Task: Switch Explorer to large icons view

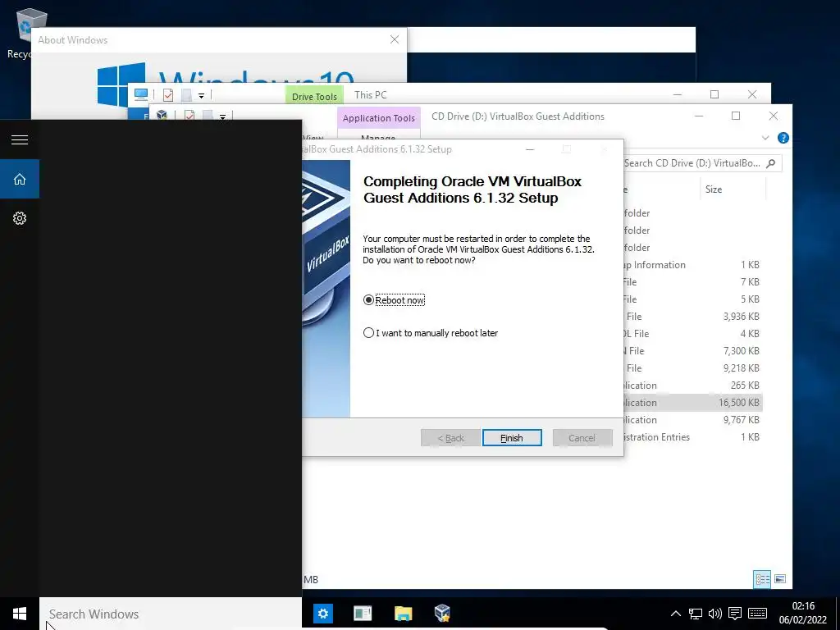Action: 780,579
